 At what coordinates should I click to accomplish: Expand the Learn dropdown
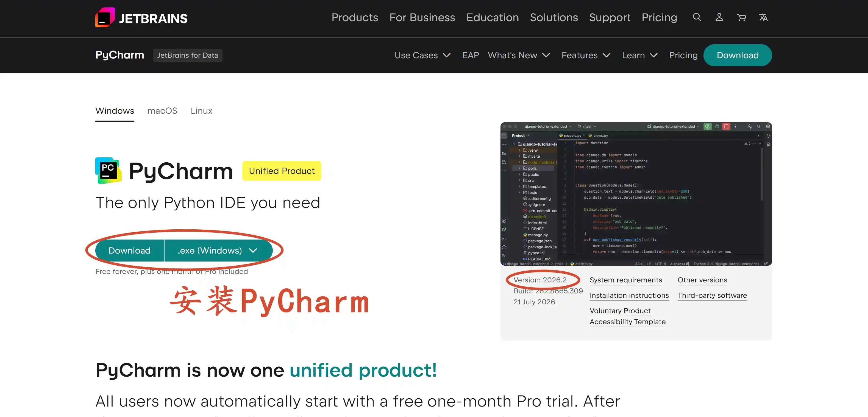pyautogui.click(x=639, y=55)
